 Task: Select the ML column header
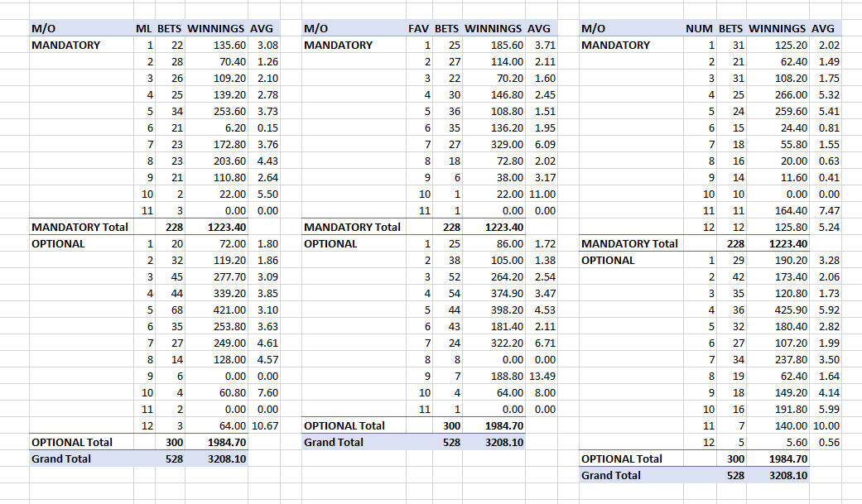143,29
